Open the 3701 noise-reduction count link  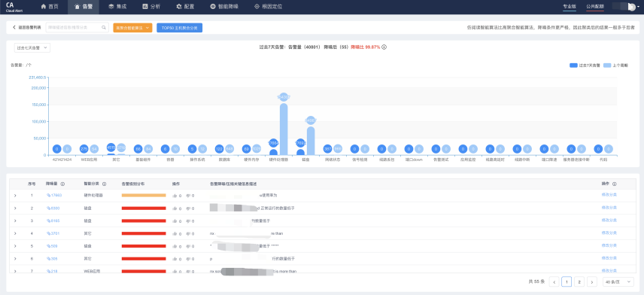pos(53,233)
